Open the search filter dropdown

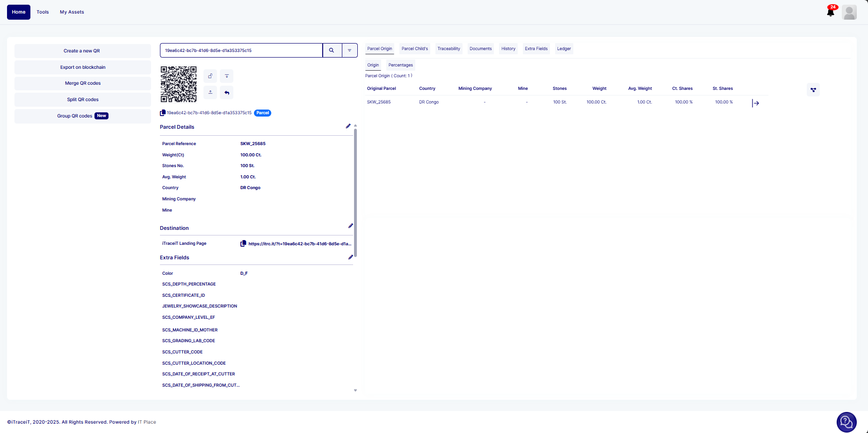[x=349, y=51]
